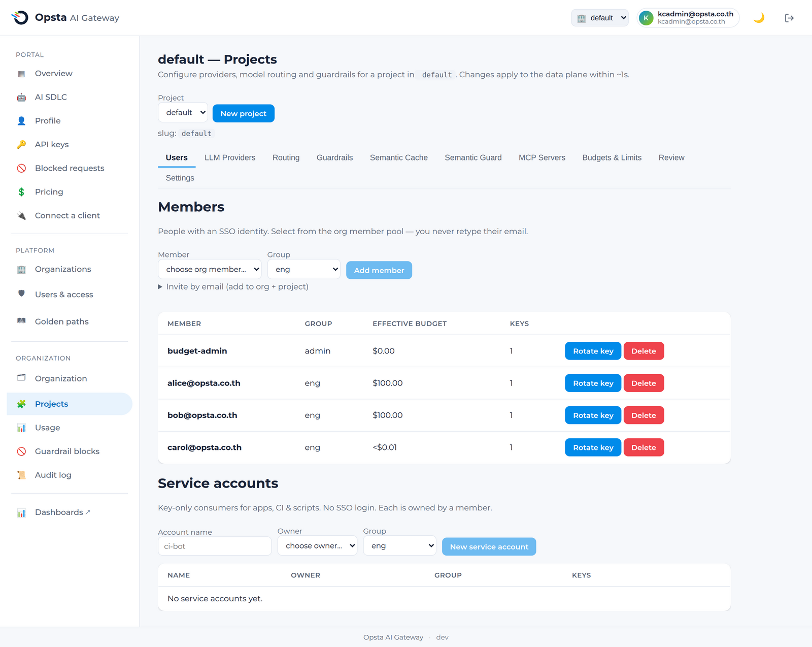Click the Organizations building icon

pyautogui.click(x=21, y=269)
